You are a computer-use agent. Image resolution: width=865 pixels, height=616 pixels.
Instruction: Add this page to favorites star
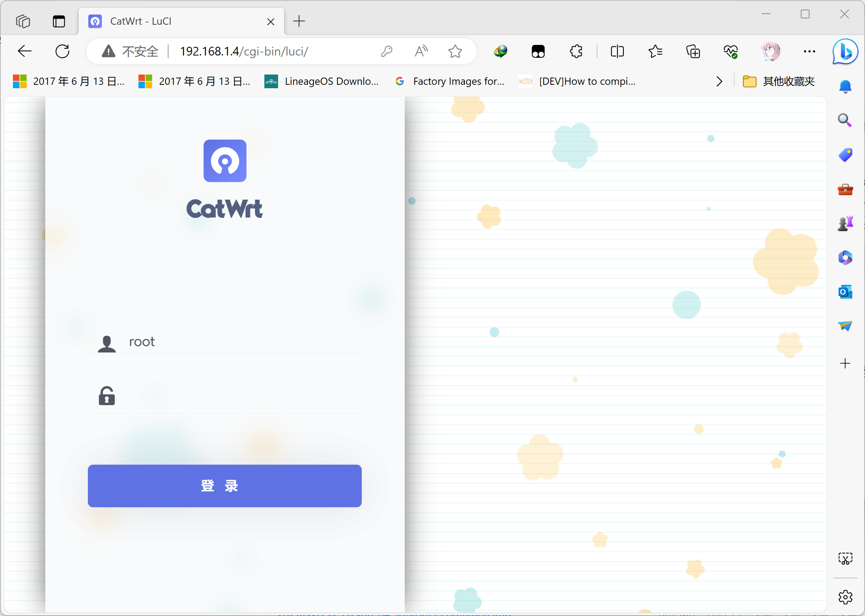click(455, 51)
